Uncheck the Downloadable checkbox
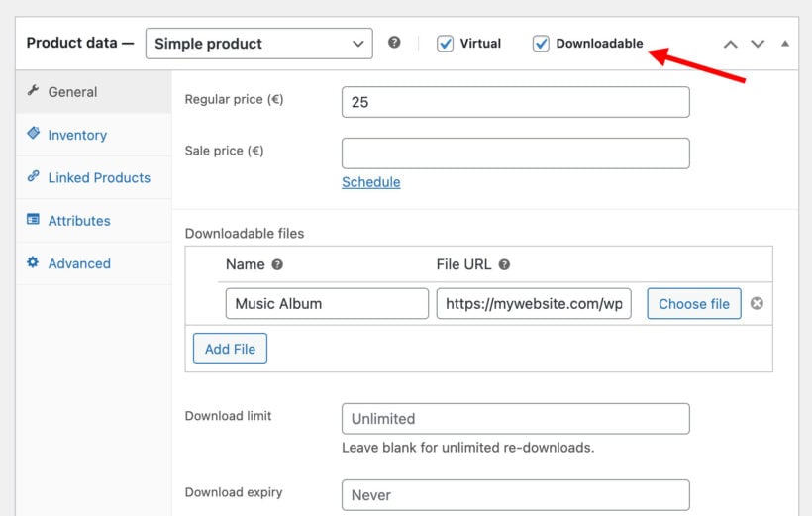This screenshot has height=516, width=812. pos(541,44)
